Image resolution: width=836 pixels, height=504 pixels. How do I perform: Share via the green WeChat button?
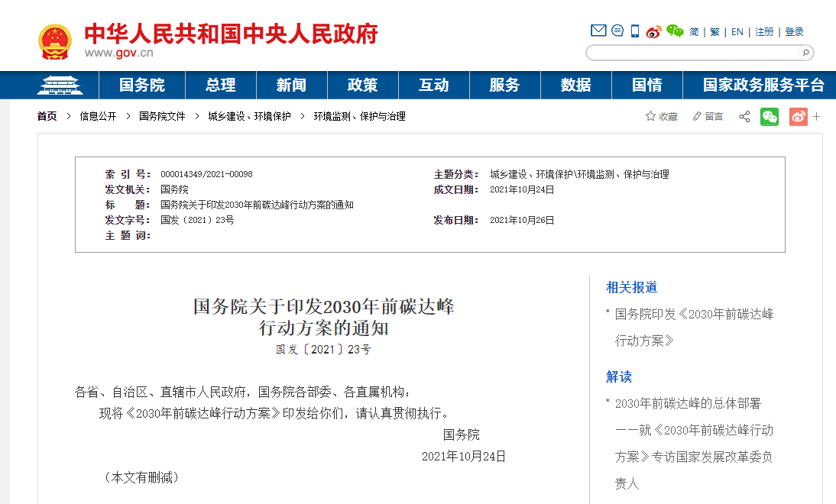click(x=770, y=117)
